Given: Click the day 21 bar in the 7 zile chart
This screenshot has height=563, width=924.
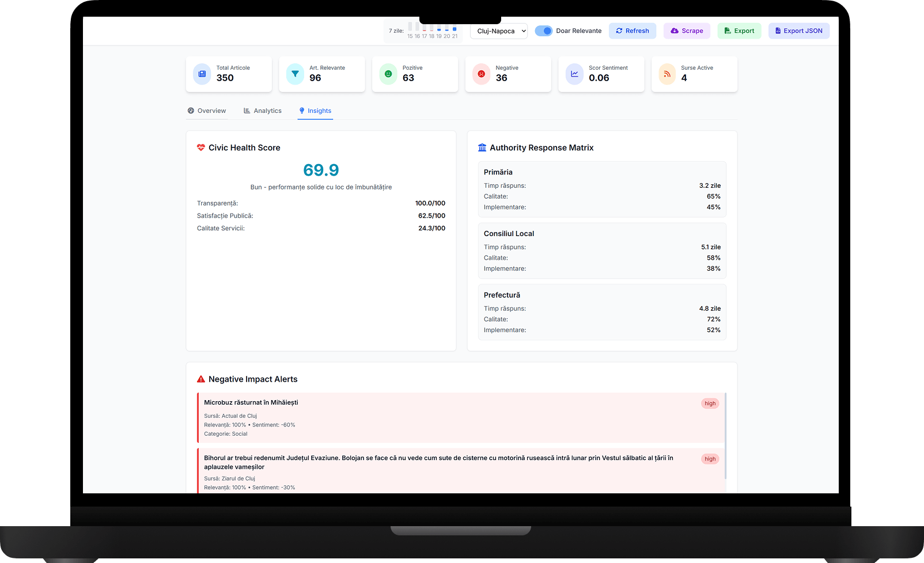Looking at the screenshot, I should click(455, 27).
